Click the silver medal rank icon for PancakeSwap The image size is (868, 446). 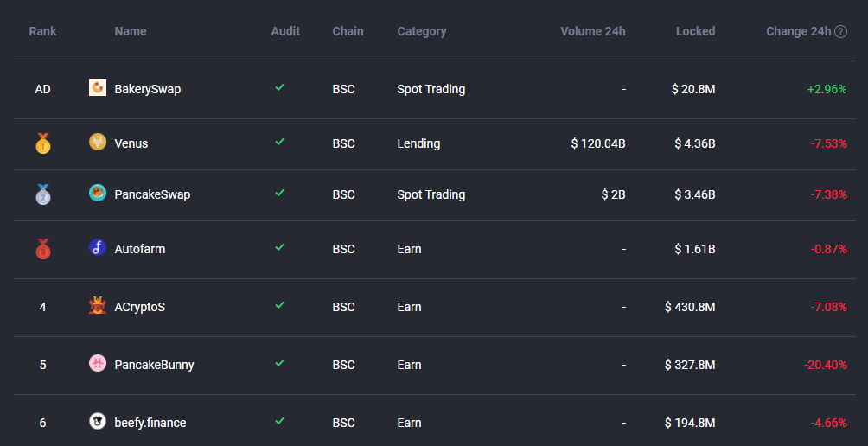42,194
